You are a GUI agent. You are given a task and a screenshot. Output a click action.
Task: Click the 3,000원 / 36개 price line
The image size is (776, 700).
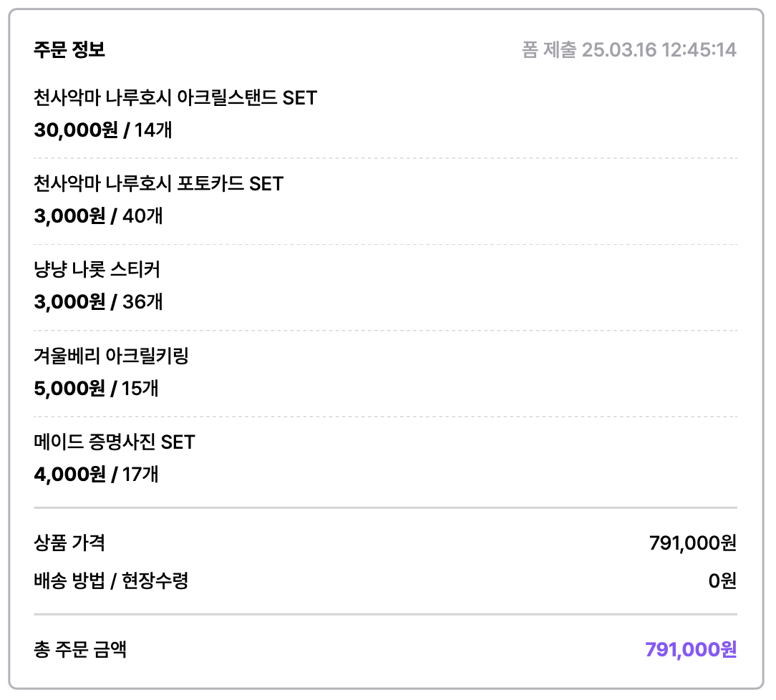(x=98, y=301)
